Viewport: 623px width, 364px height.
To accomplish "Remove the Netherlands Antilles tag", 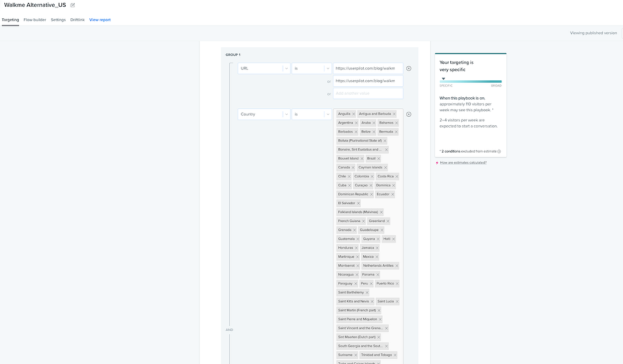I will point(397,266).
